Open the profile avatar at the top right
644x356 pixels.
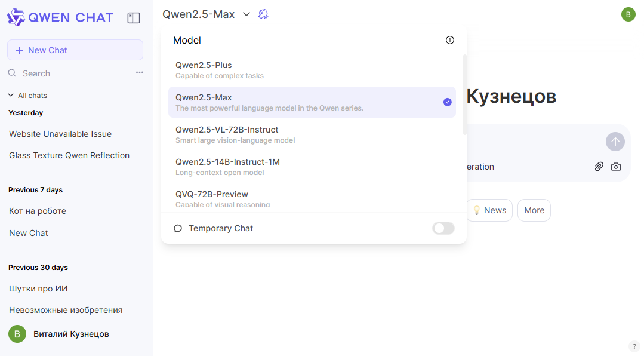click(628, 14)
